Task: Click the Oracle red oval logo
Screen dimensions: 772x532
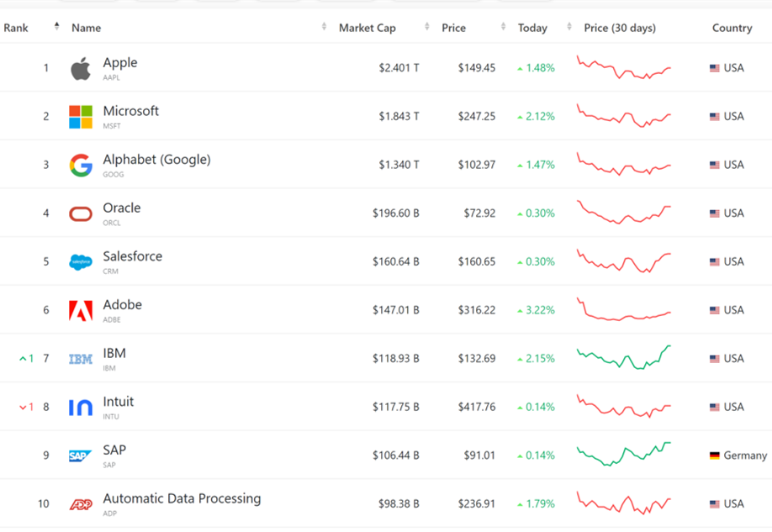Action: coord(81,213)
